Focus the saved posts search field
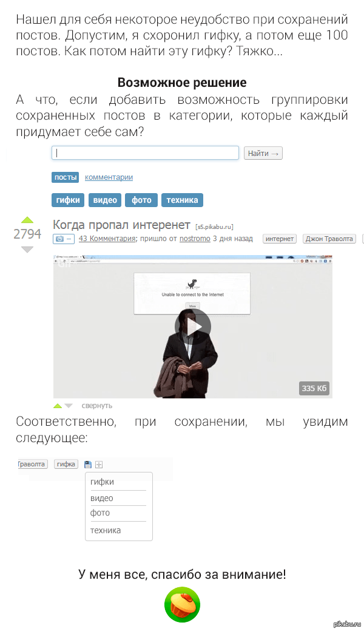The height and width of the screenshot is (631, 364). [145, 153]
